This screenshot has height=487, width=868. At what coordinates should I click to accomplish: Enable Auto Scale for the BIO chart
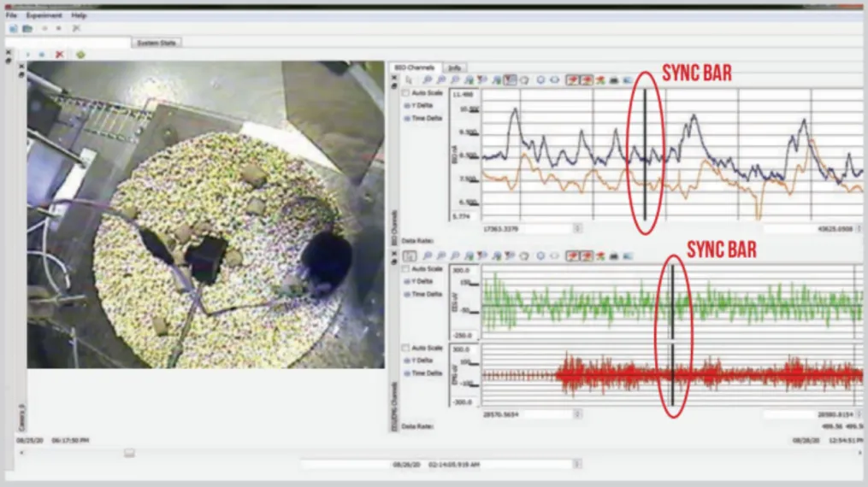[x=405, y=93]
